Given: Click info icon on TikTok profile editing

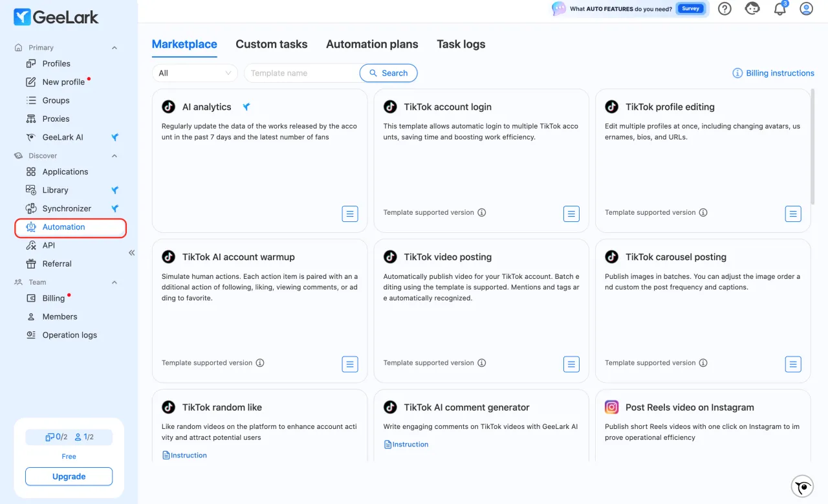Looking at the screenshot, I should point(703,213).
